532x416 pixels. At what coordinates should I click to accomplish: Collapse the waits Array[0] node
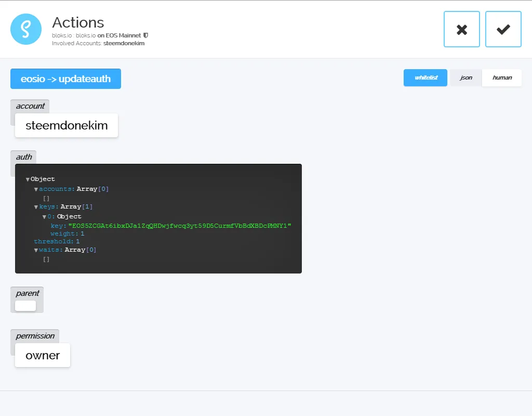36,250
